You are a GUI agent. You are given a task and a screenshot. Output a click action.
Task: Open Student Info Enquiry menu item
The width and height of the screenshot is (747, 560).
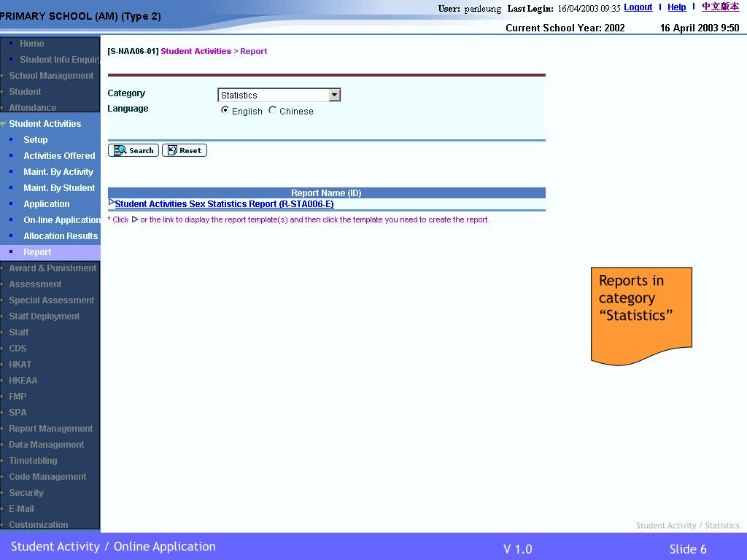click(60, 60)
